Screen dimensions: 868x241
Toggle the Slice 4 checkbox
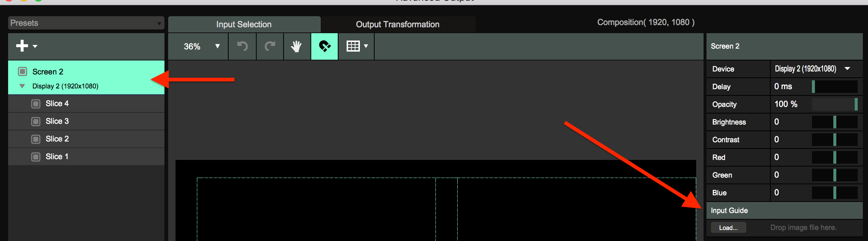[x=36, y=104]
